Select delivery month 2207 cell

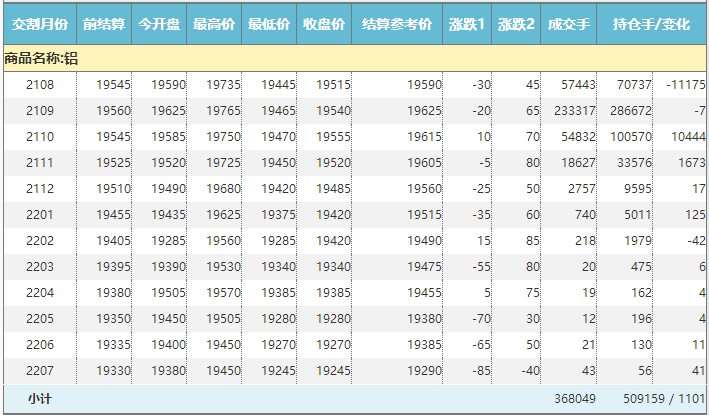pyautogui.click(x=40, y=371)
